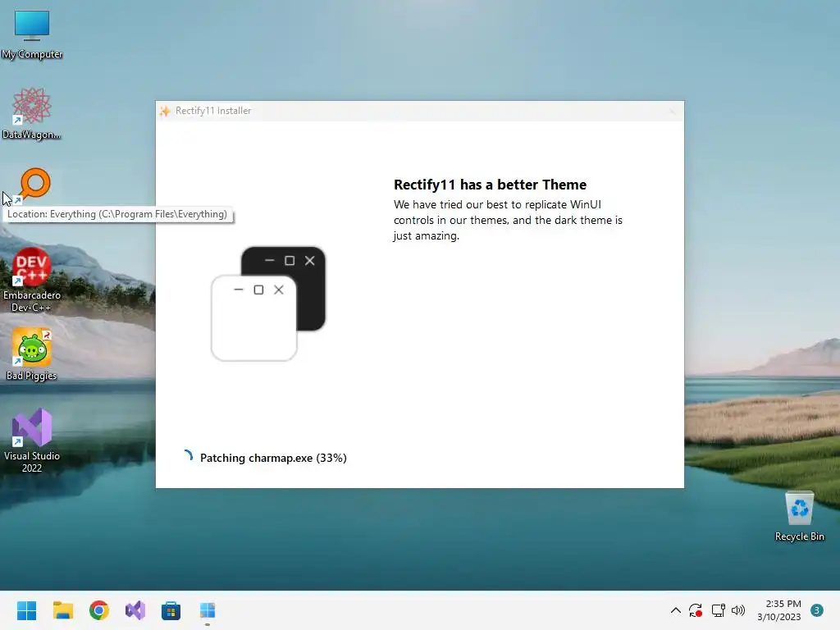This screenshot has width=840, height=630.
Task: Select the Visual Studio 2022 desktop shortcut
Action: click(32, 441)
